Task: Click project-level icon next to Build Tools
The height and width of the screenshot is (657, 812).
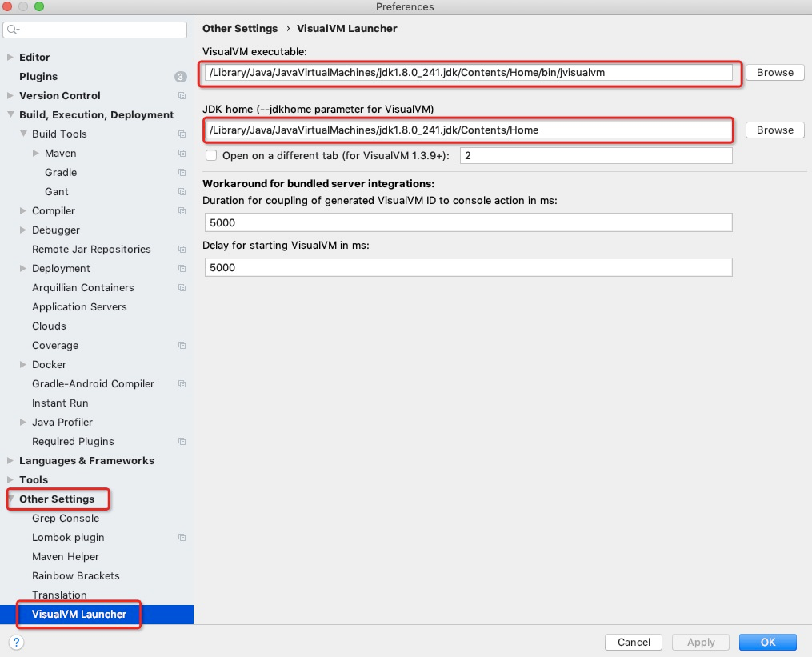Action: point(182,134)
